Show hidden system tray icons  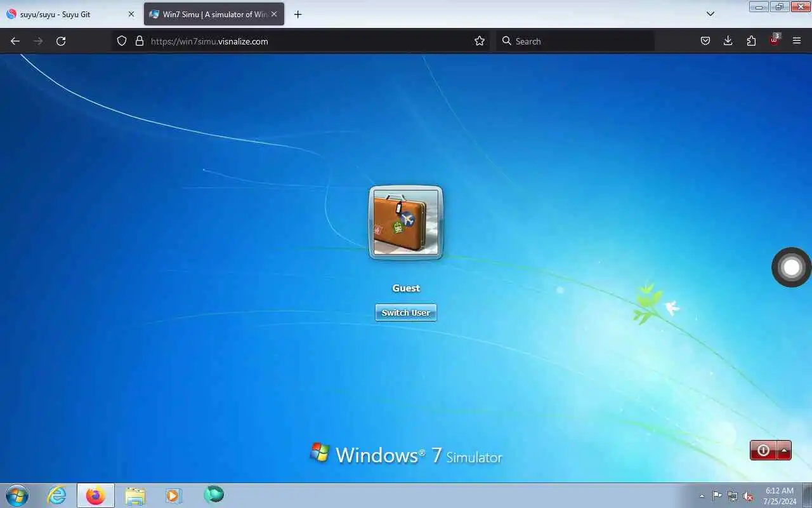[x=702, y=497]
